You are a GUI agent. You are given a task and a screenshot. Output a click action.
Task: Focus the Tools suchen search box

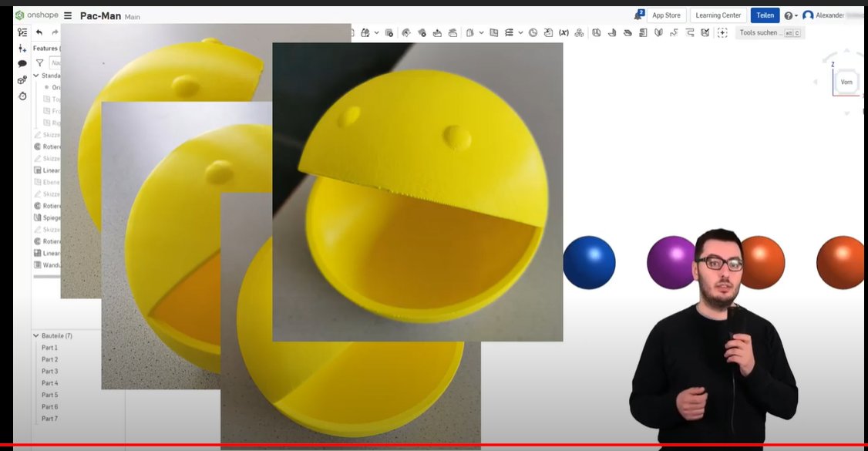click(x=769, y=32)
